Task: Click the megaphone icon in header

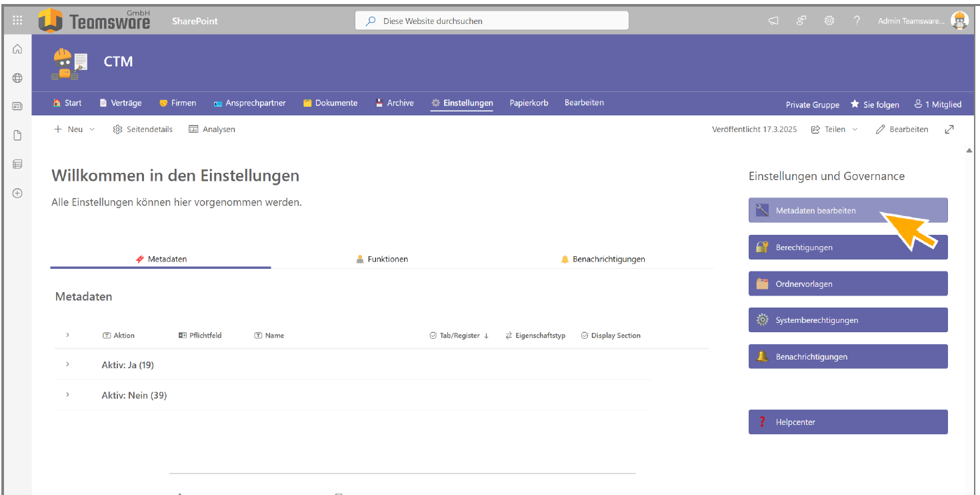Action: point(773,21)
